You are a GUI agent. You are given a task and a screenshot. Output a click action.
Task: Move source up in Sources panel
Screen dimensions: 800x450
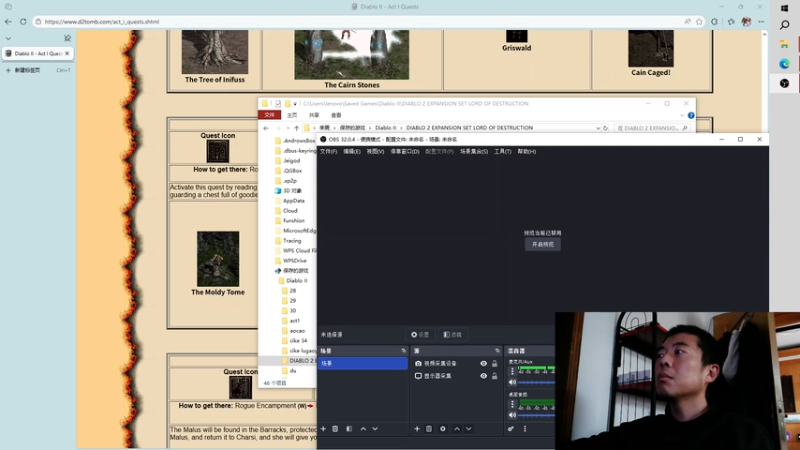(x=457, y=429)
